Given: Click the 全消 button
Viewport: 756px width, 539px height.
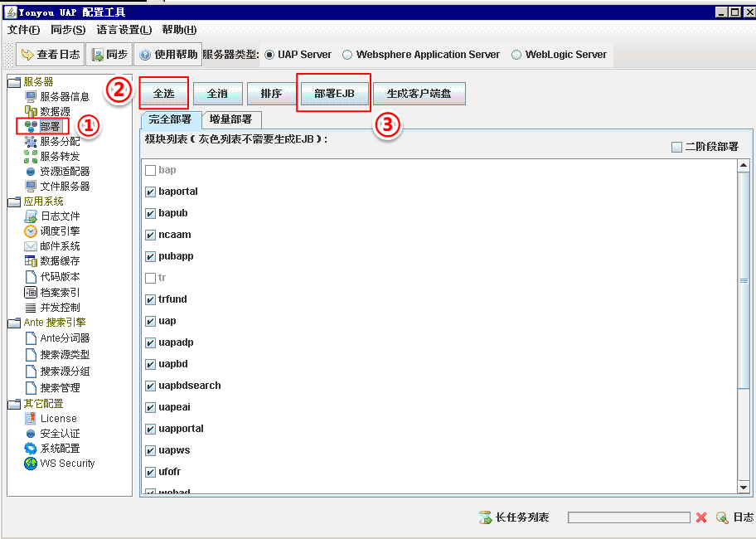Looking at the screenshot, I should [x=217, y=94].
